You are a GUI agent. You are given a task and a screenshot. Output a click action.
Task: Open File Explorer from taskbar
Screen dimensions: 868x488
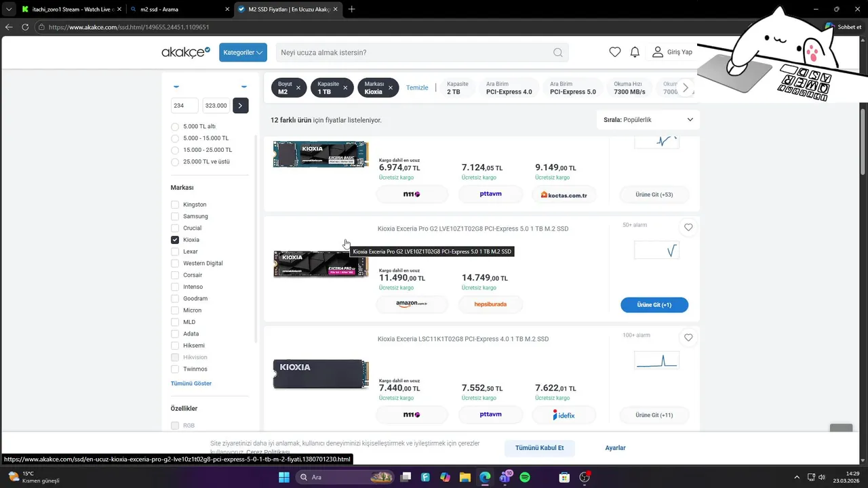point(465,477)
